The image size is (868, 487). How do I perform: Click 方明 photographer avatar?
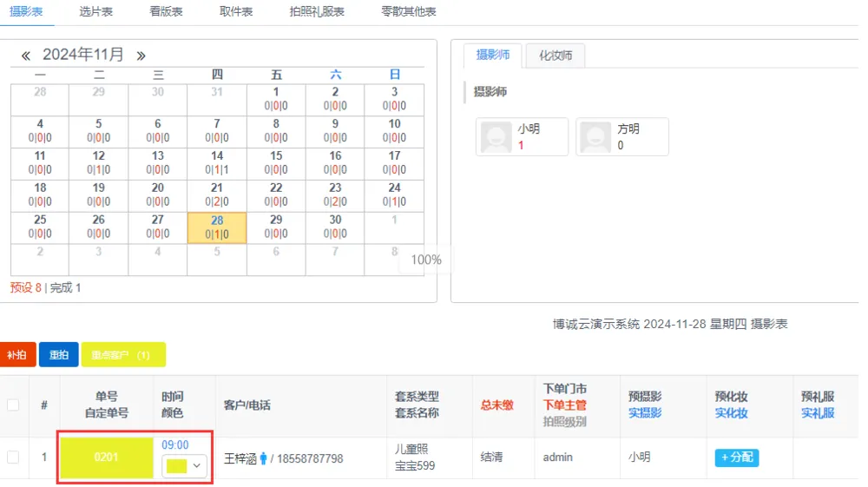[x=596, y=137]
